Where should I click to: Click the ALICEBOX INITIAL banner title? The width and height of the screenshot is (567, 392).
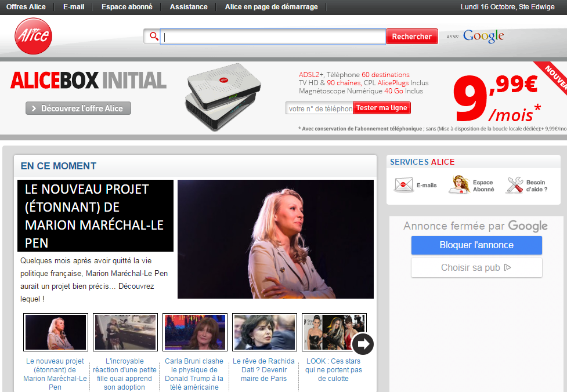point(88,80)
